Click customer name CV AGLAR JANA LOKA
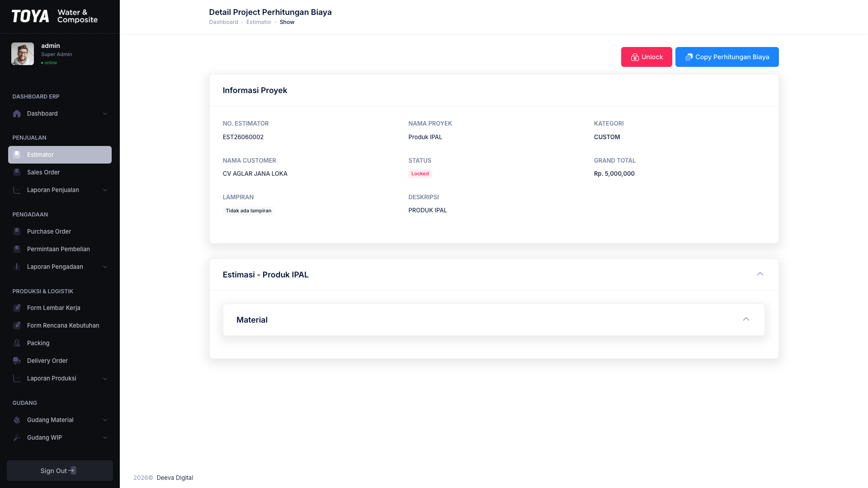Image resolution: width=868 pixels, height=488 pixels. click(255, 174)
